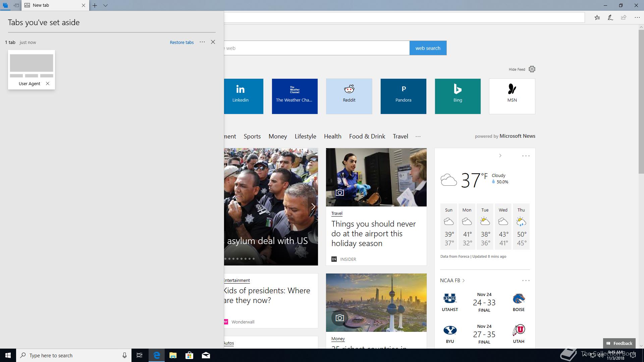Open news feed settings gear
This screenshot has width=644, height=362.
pos(532,69)
